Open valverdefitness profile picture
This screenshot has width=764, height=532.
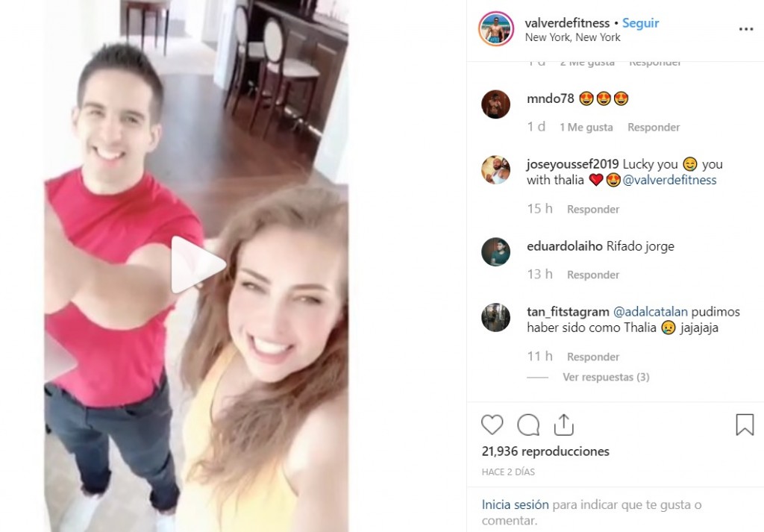click(496, 29)
